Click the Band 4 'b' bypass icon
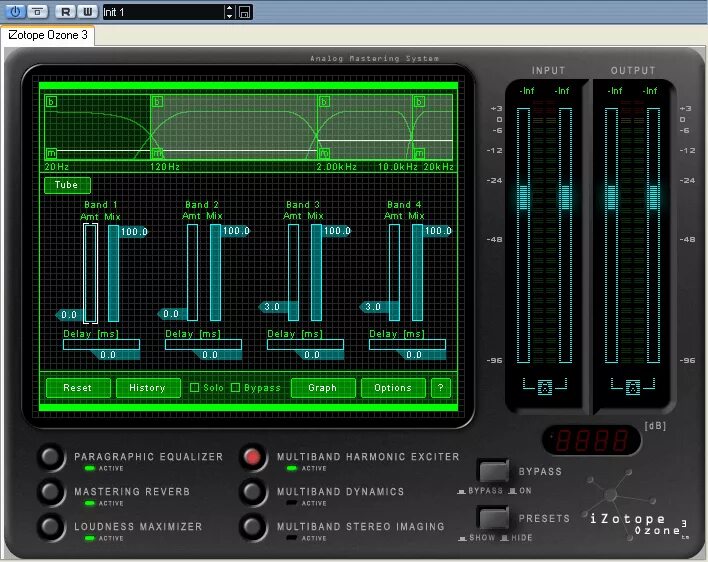Screen dimensions: 708x562 pos(419,102)
